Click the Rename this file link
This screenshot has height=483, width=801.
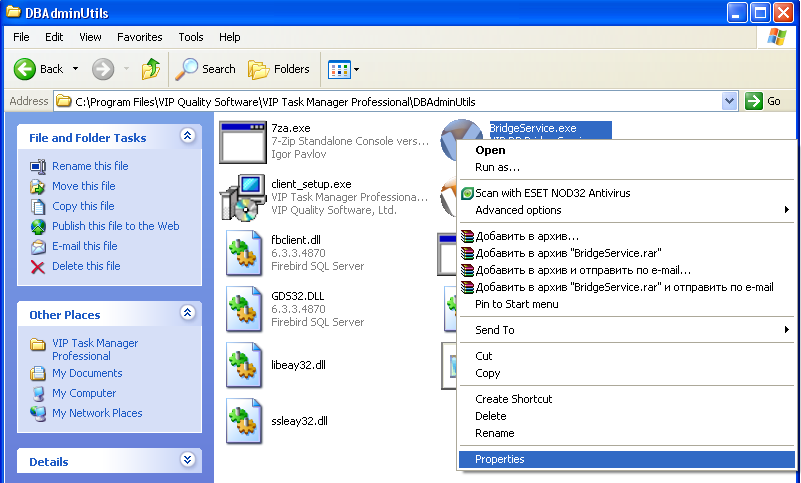90,166
